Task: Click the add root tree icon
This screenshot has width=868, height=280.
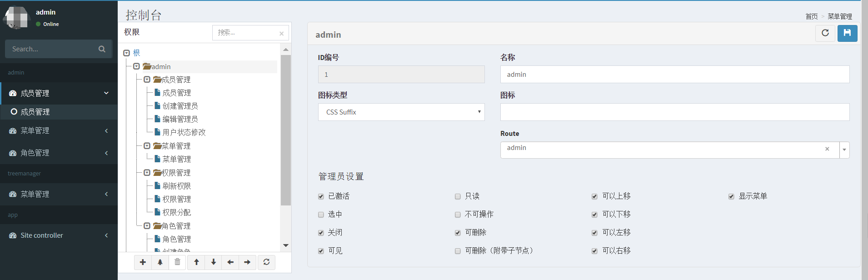Action: [160, 262]
